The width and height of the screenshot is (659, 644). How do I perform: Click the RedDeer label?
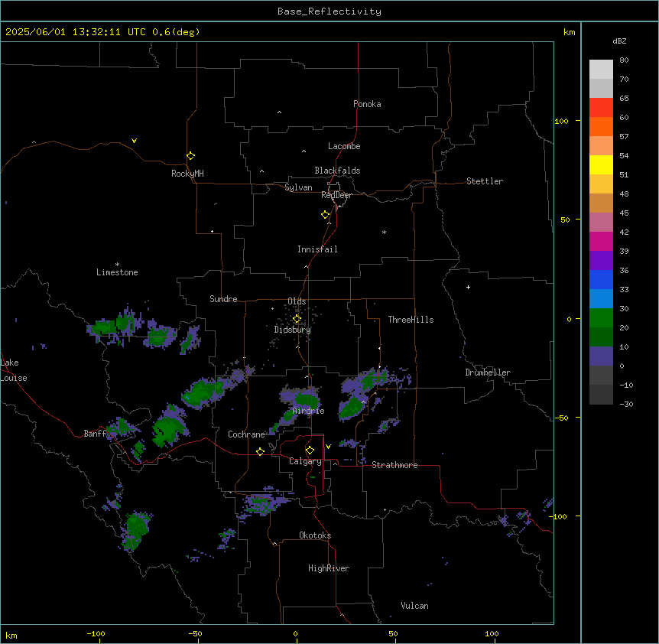click(336, 195)
